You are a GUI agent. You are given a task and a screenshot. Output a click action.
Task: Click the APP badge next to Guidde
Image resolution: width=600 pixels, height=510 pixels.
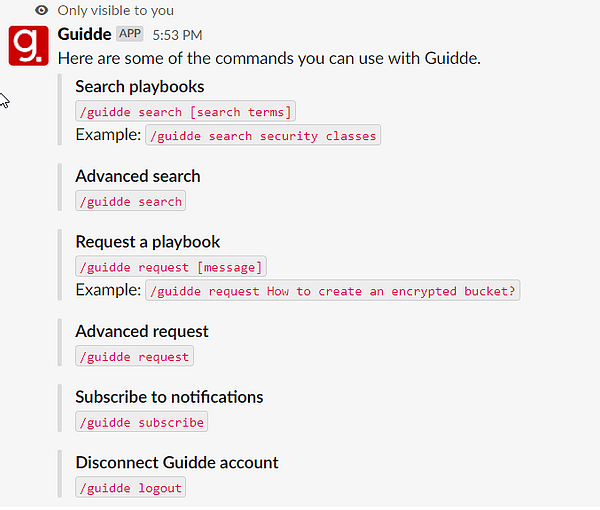[130, 34]
